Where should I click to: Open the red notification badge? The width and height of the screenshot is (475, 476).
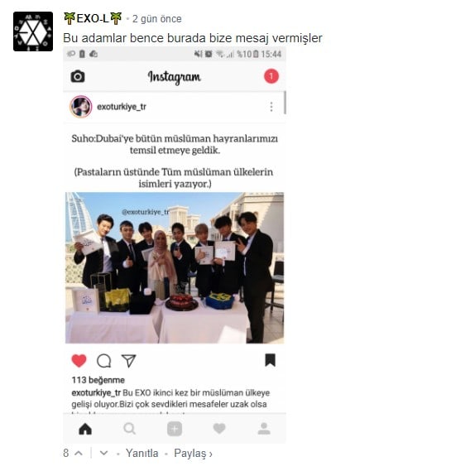pos(271,76)
